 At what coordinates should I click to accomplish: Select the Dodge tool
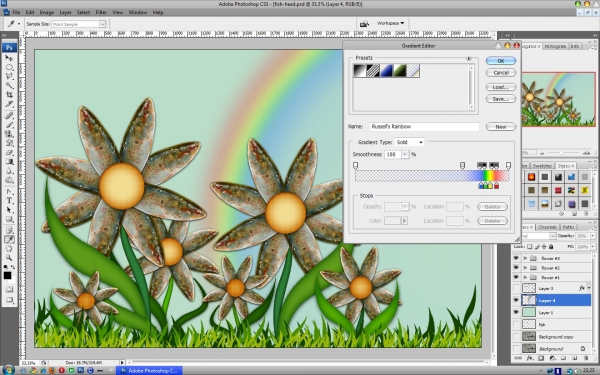point(9,180)
